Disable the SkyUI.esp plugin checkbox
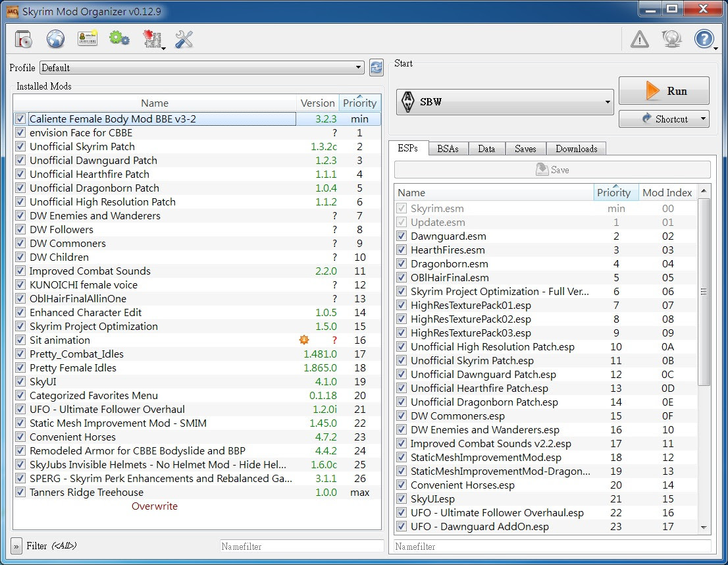This screenshot has width=728, height=565. coord(402,498)
